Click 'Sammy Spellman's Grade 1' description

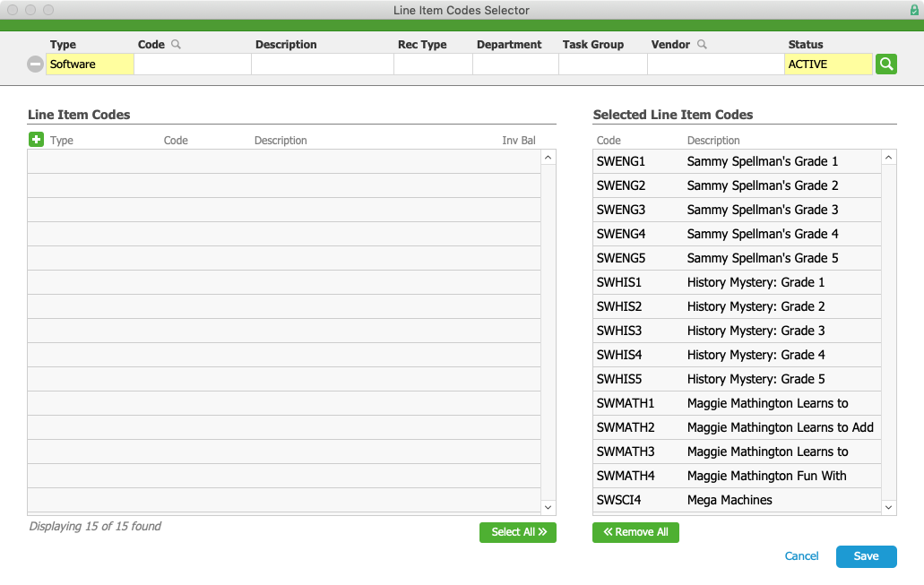[763, 161]
